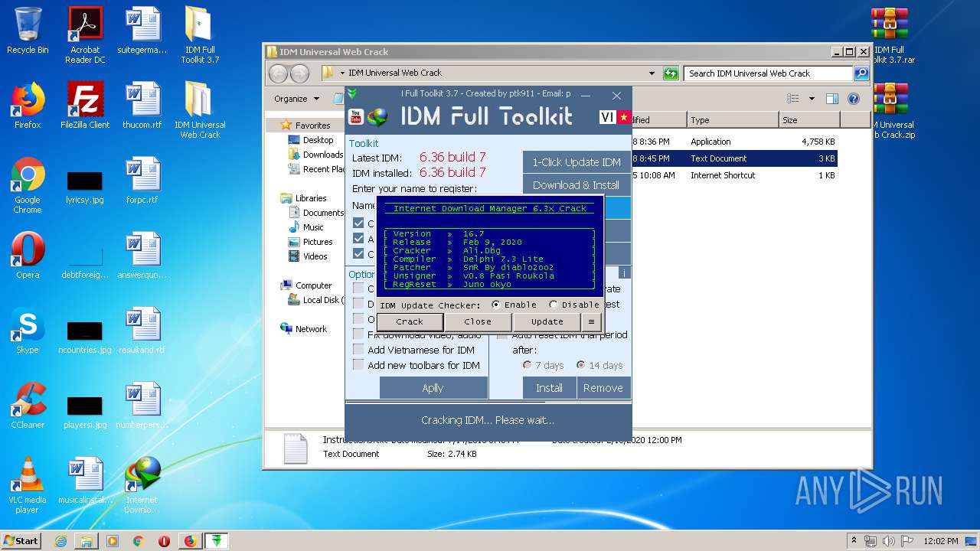Toggle the preview pane icon in Explorer
The image size is (980, 551).
click(x=832, y=99)
